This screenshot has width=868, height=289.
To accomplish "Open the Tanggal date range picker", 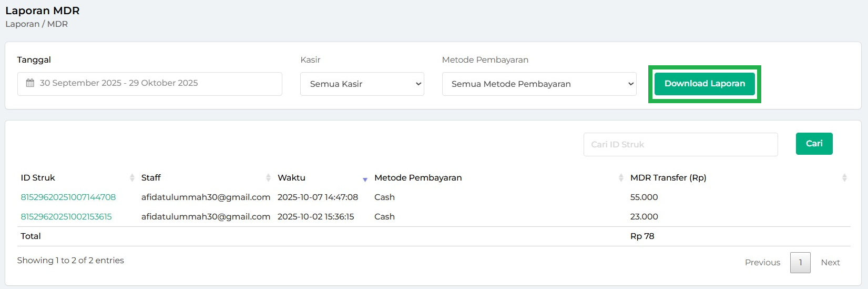I will pos(150,84).
